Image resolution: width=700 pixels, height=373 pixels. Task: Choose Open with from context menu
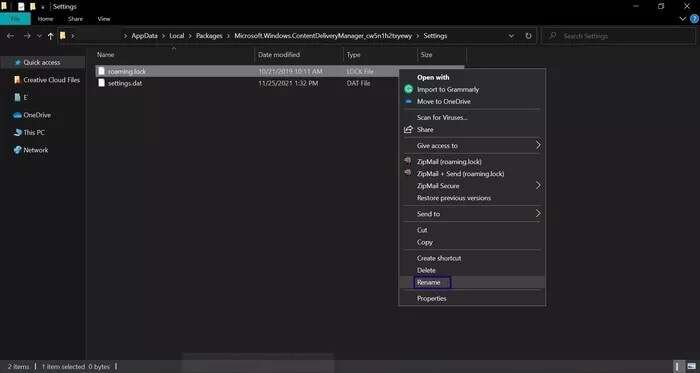coord(471,77)
